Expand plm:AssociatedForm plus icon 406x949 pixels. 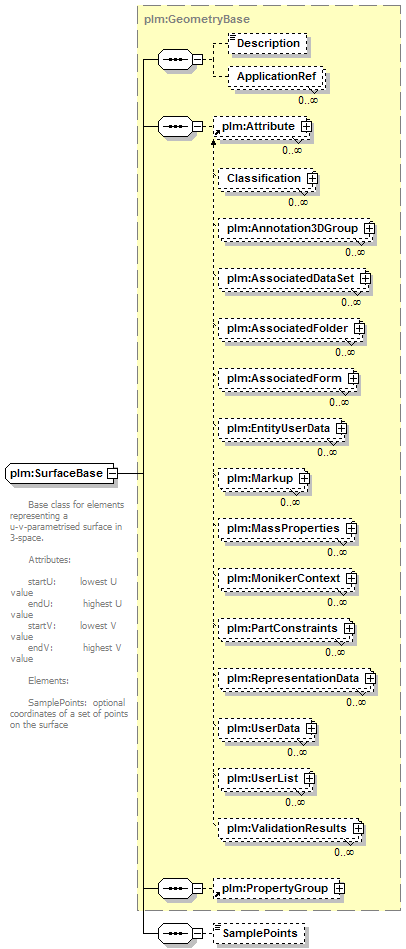tap(353, 378)
